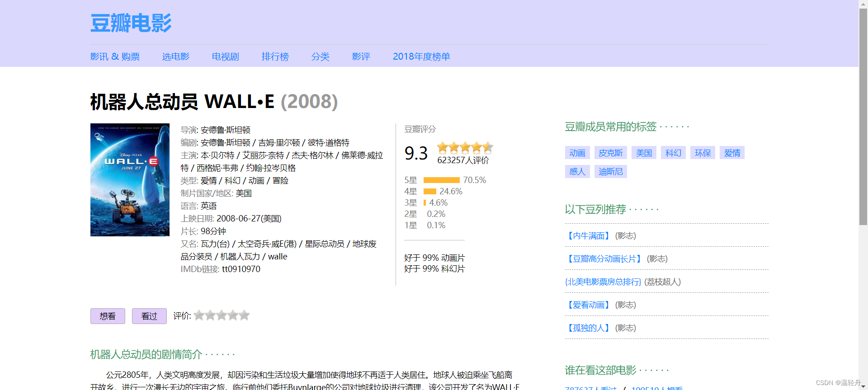This screenshot has width=868, height=390.
Task: Open the 排行榜 nav tab
Action: coord(275,56)
